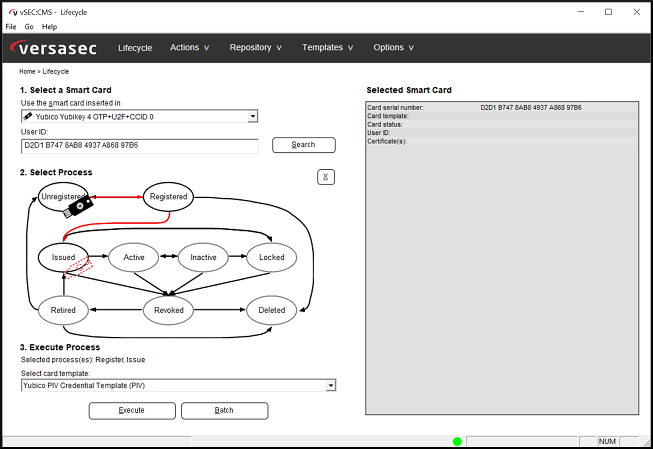The image size is (653, 449).
Task: Open the card template dropdown
Action: 330,385
